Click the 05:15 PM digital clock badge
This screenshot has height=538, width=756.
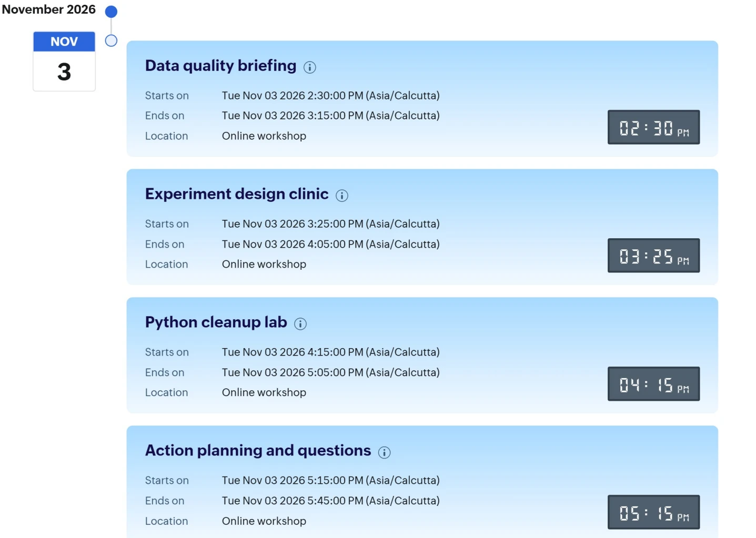654,512
